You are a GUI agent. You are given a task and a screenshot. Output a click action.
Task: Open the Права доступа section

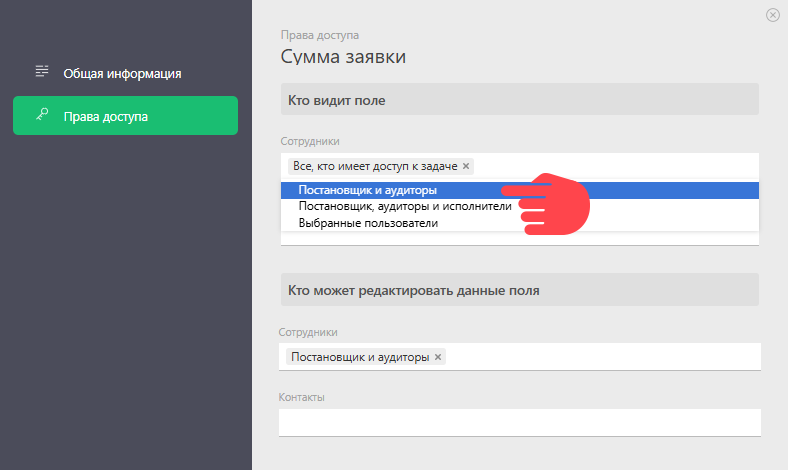(125, 116)
